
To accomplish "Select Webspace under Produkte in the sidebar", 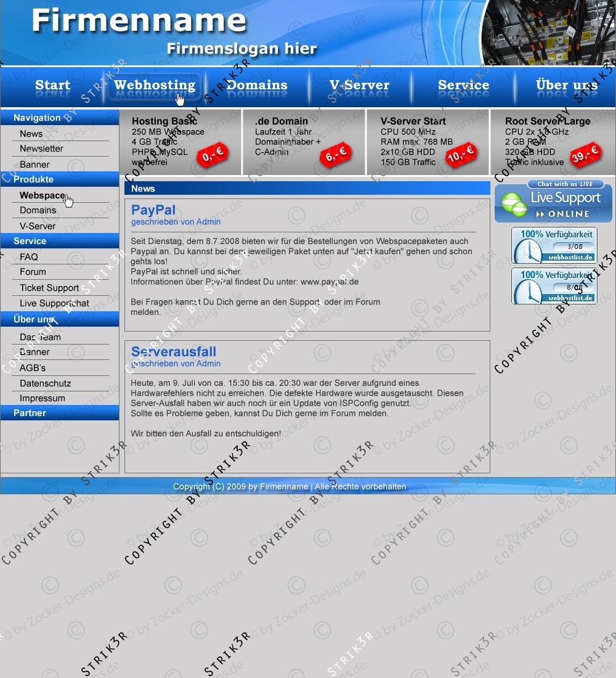I will [x=42, y=195].
